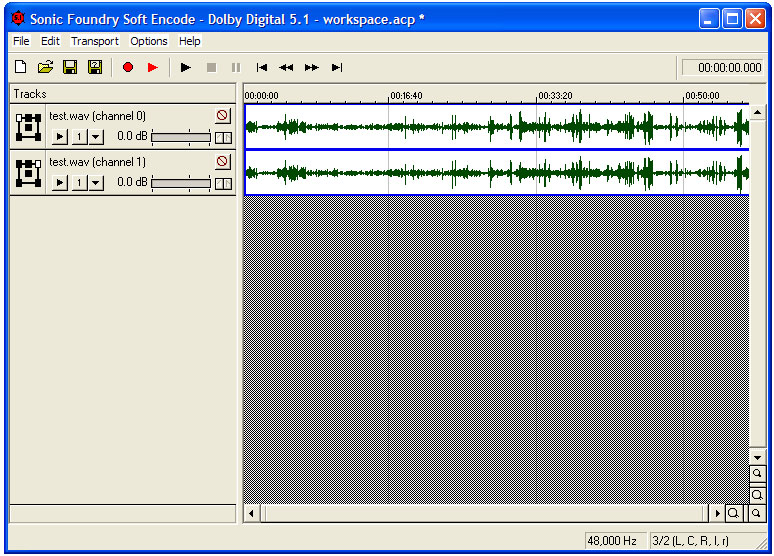Toggle the phase invert icon on test.wav (channel 1)
Viewport: 774px width, 556px height.
click(x=223, y=184)
